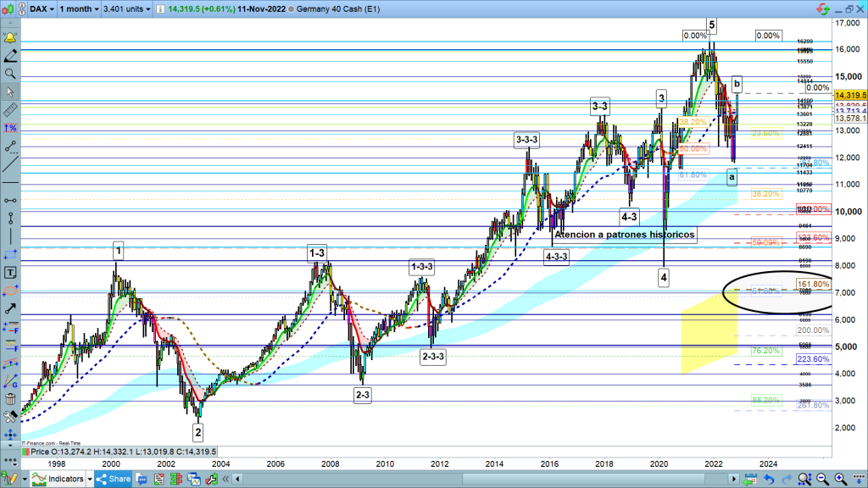The height and width of the screenshot is (488, 868).
Task: Select the arrow cursor tool
Action: [10, 91]
